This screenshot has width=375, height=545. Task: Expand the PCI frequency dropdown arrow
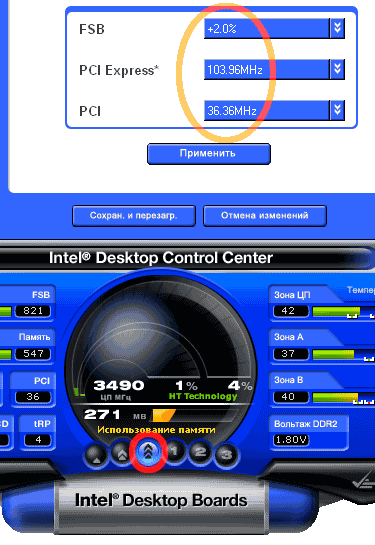pyautogui.click(x=337, y=110)
